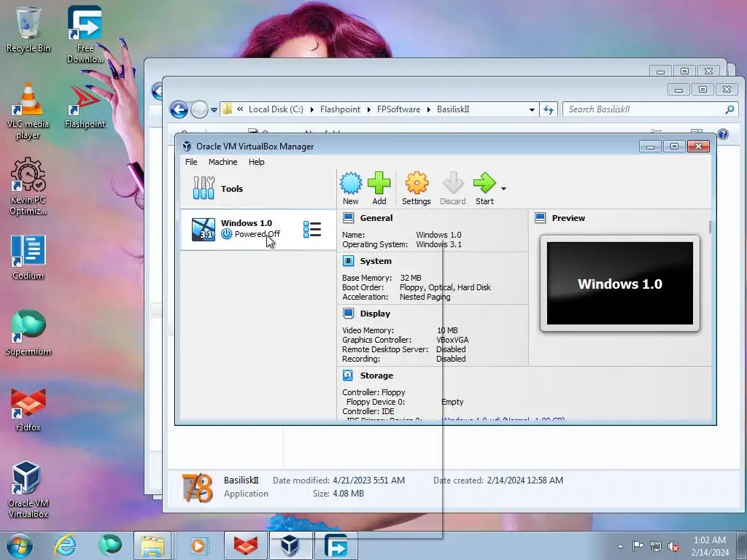Click Action Center flag tray icon
The width and height of the screenshot is (747, 560).
tap(638, 546)
